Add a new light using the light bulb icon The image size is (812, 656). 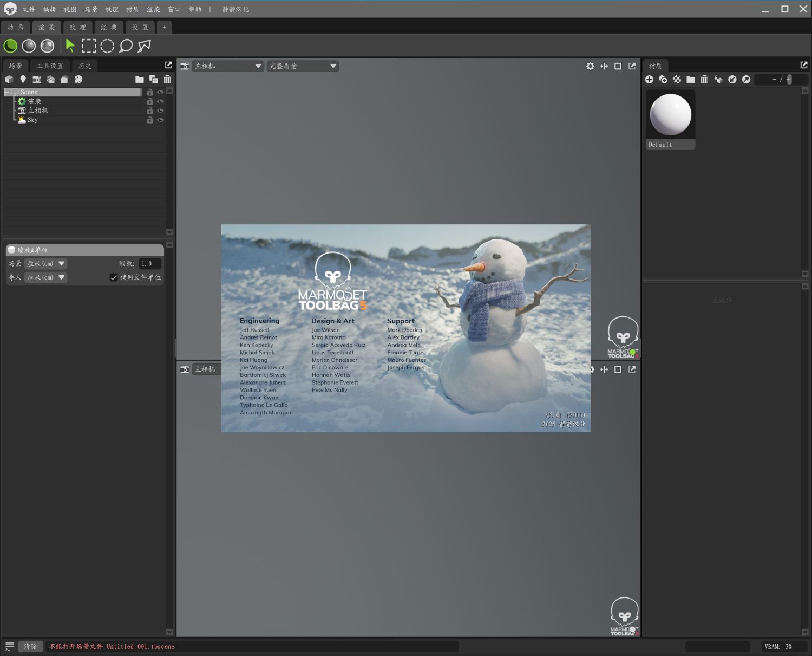click(23, 80)
